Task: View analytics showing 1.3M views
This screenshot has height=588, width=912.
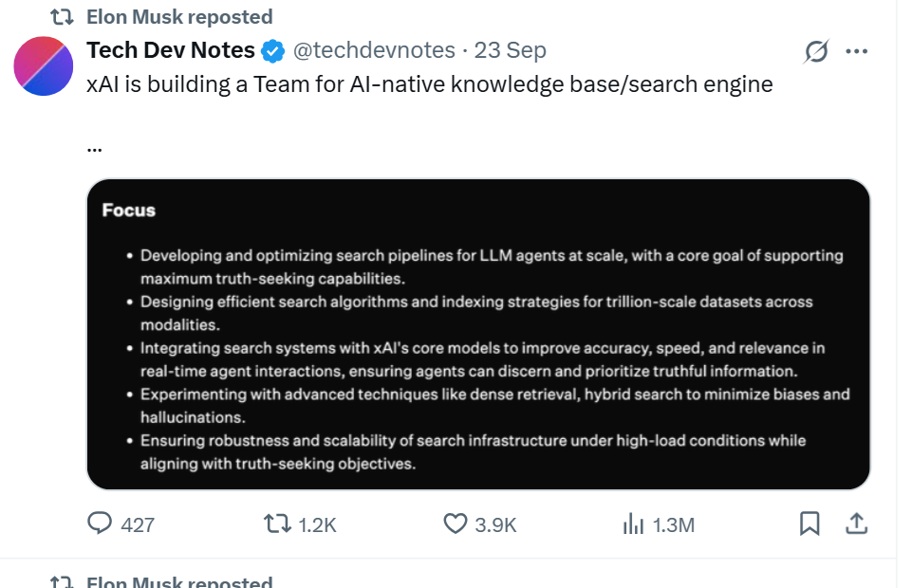Action: click(634, 524)
